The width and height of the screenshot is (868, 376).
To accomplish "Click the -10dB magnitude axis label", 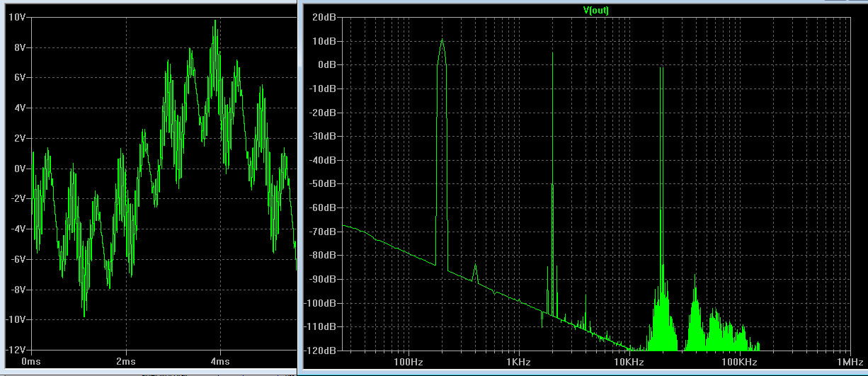I will click(323, 89).
